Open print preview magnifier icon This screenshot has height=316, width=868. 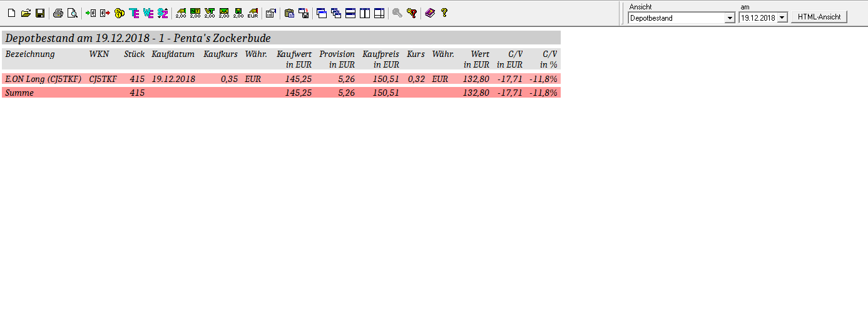click(73, 13)
